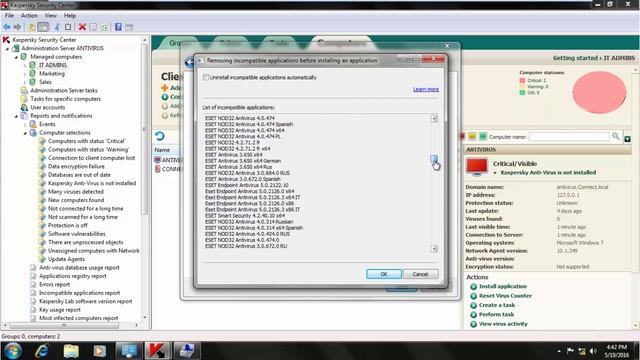The width and height of the screenshot is (640, 360).
Task: Select ESET Endpoint Antivirus 5.0.2122.10 row
Action: (x=246, y=185)
